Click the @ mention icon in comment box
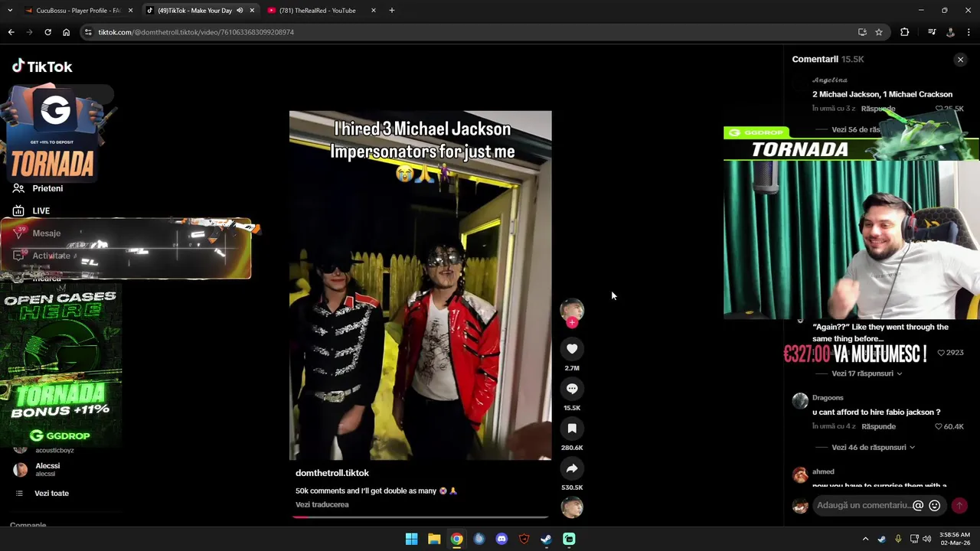This screenshot has height=551, width=980. tap(918, 505)
